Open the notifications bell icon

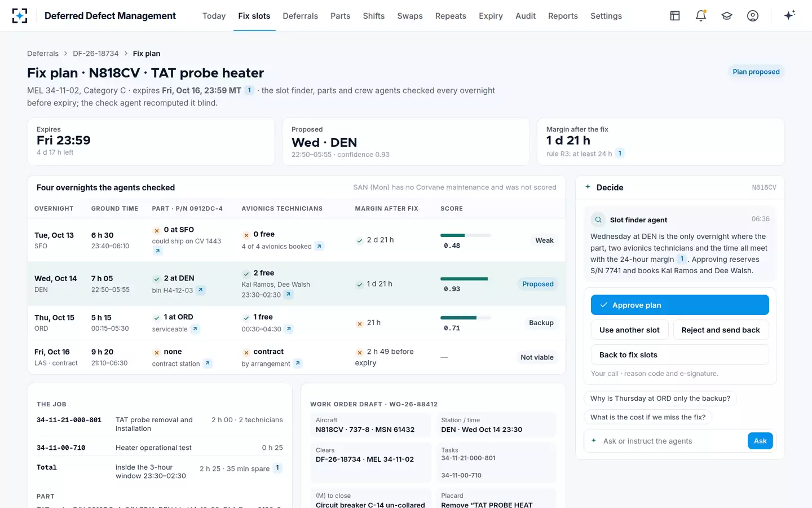[x=701, y=16]
